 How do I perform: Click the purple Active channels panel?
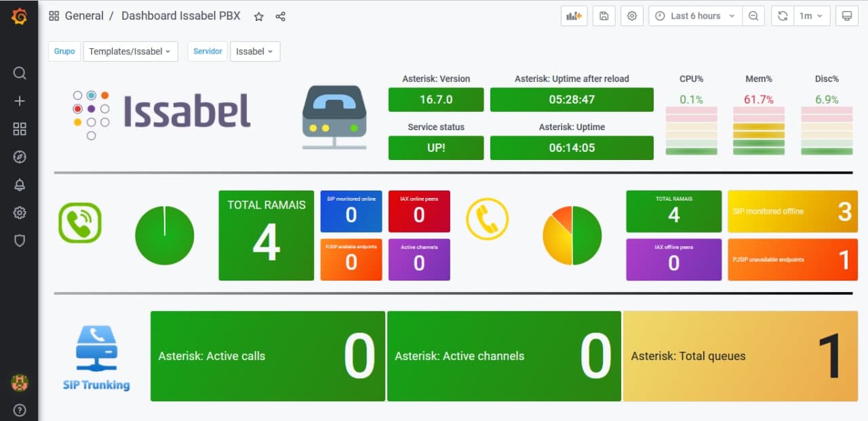point(419,259)
